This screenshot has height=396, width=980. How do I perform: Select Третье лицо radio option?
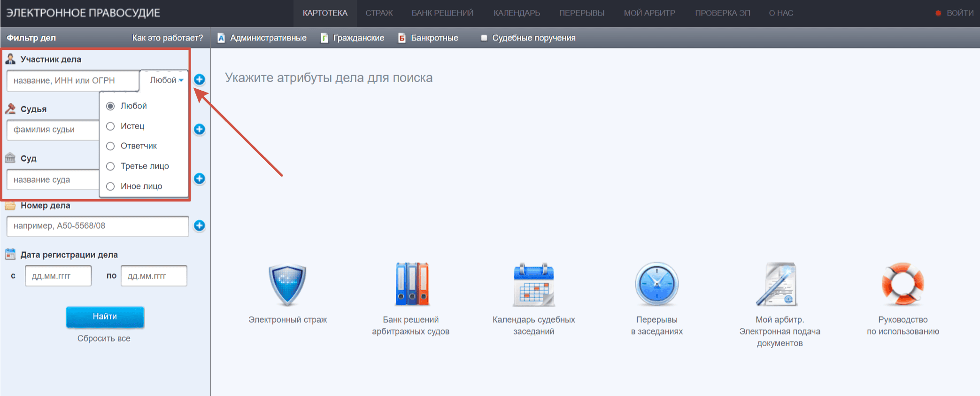(111, 166)
